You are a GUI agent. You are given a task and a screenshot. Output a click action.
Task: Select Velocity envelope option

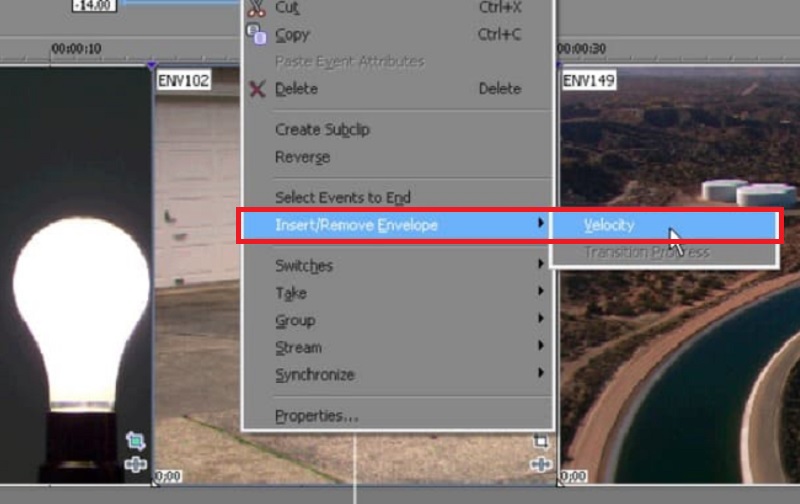[x=664, y=225]
